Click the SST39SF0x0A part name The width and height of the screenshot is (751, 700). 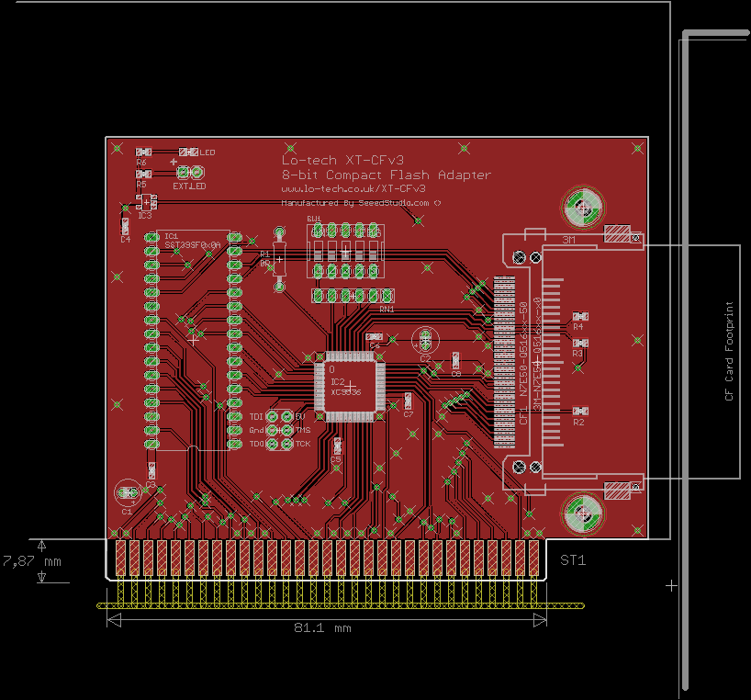click(x=193, y=245)
